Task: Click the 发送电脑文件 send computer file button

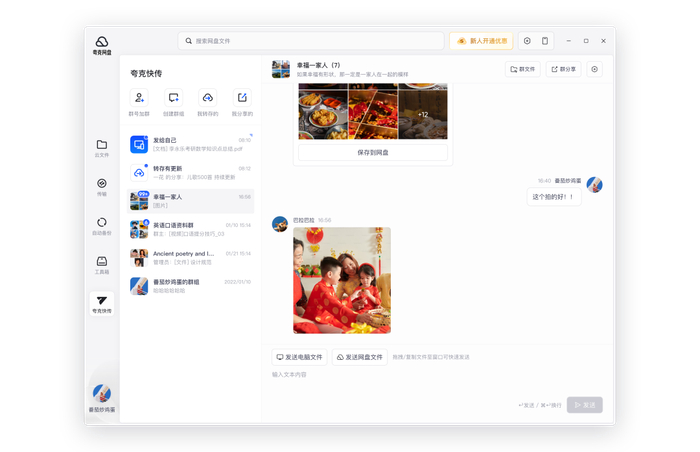Action: [300, 357]
